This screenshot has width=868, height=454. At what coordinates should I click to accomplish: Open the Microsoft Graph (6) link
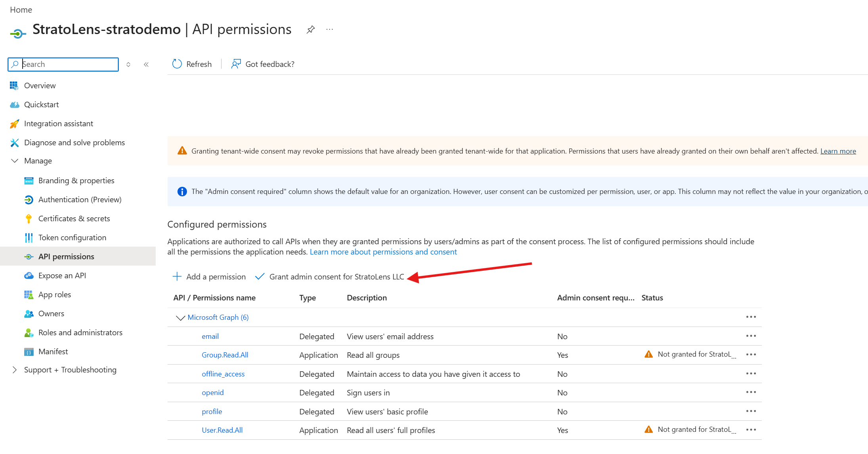[218, 317]
